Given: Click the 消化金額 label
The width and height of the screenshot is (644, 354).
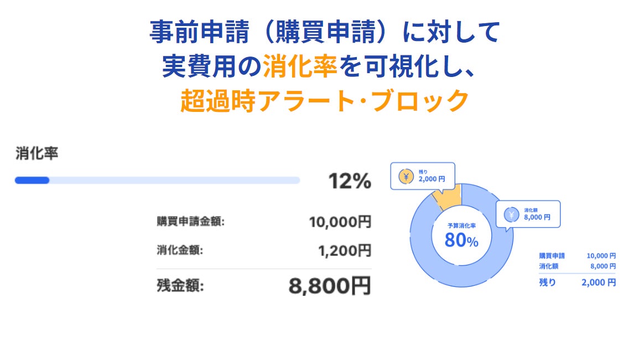Looking at the screenshot, I should 180,250.
